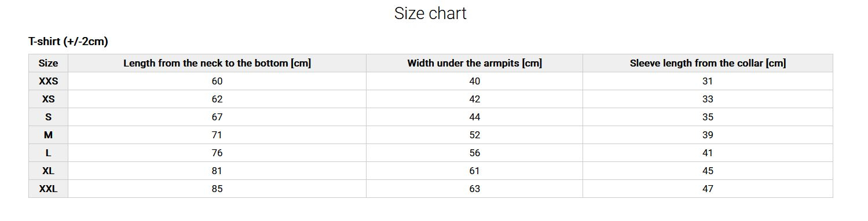Select the T-shirt (+/-2cm) label
868x221 pixels.
tap(68, 42)
